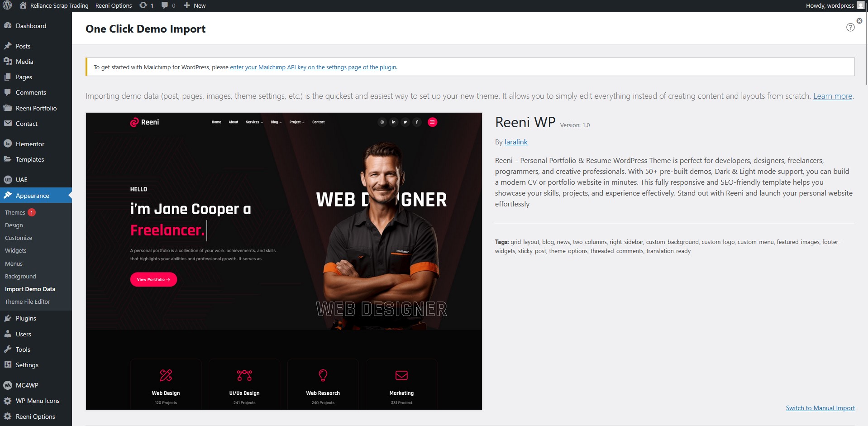
Task: Open WP Menu Icons settings
Action: (x=37, y=401)
